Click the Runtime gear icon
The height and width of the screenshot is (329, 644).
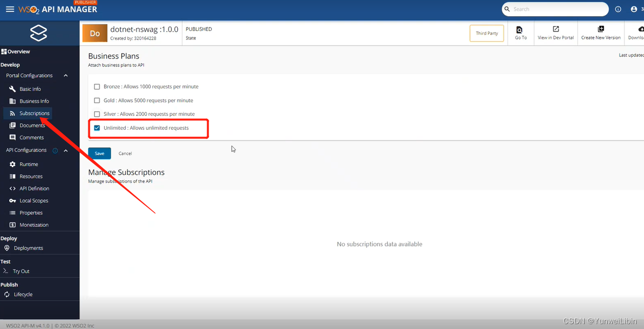coord(13,164)
